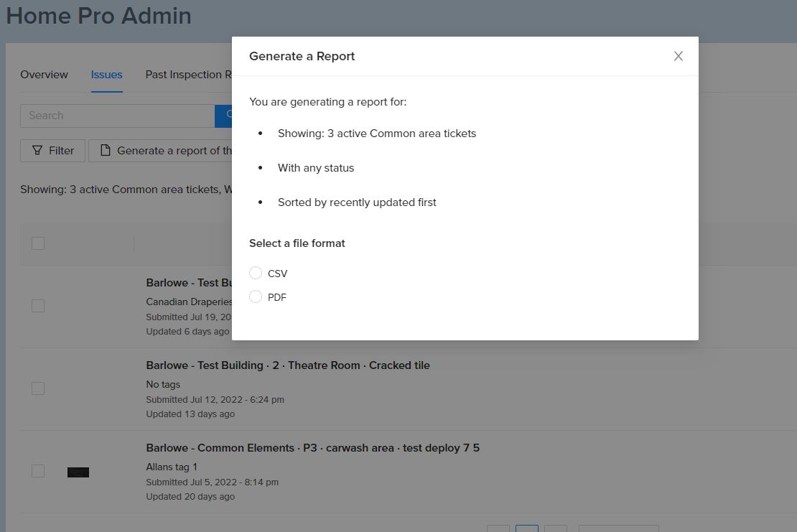Open the carwash area test deploy 7 5 ticket
The width and height of the screenshot is (797, 532).
(312, 448)
